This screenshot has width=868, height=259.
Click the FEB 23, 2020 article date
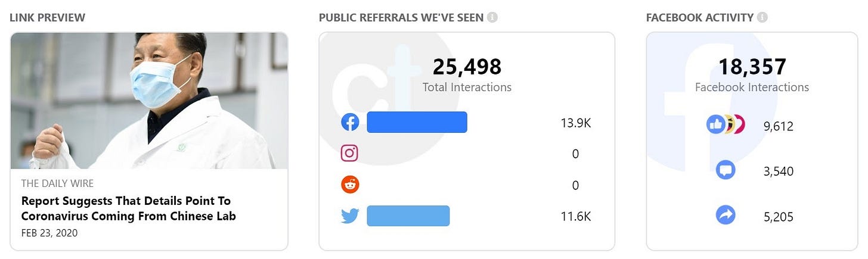[x=49, y=233]
